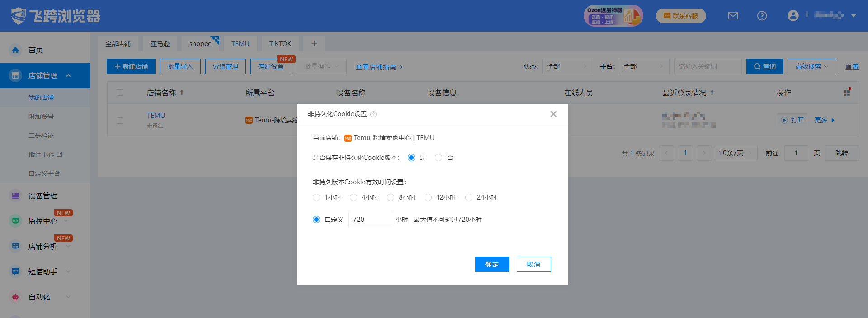
Task: Open the 10条/页 page size dropdown
Action: pos(735,153)
